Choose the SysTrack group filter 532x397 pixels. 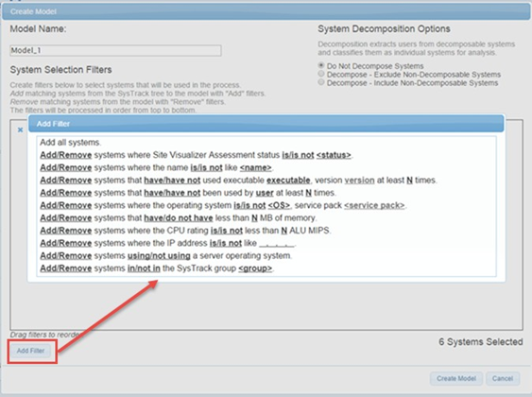(x=157, y=268)
